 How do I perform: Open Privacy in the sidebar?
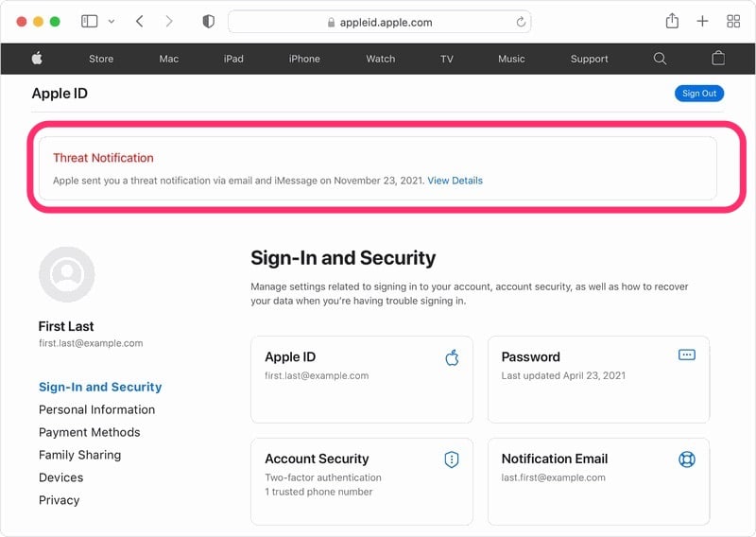click(x=59, y=500)
